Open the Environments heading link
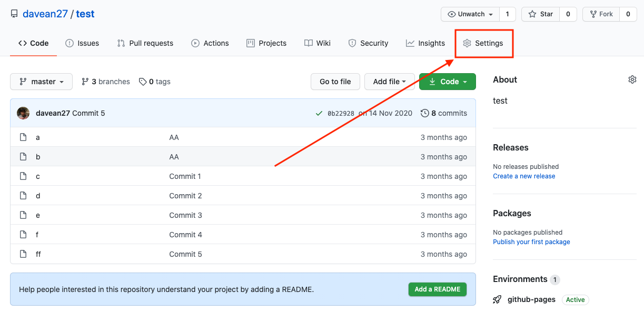 coord(527,279)
